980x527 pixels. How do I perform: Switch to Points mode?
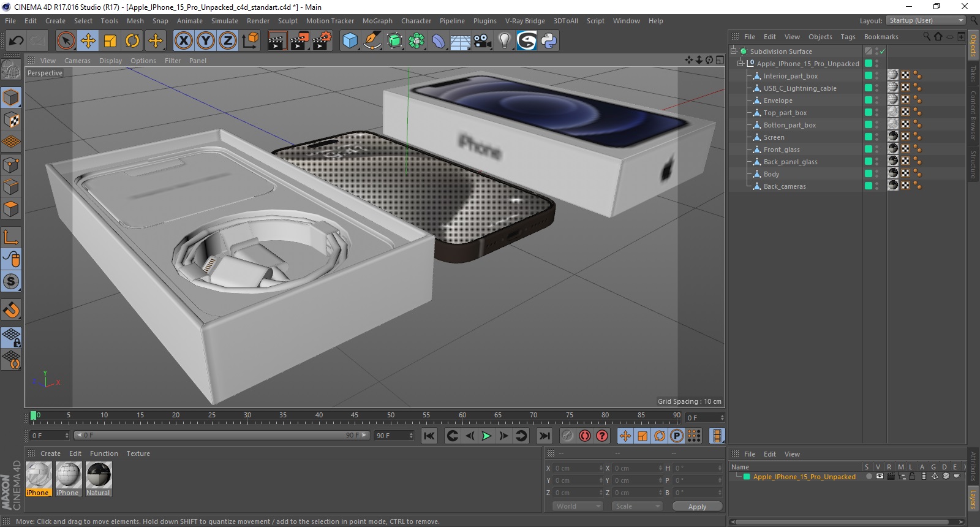pos(12,165)
